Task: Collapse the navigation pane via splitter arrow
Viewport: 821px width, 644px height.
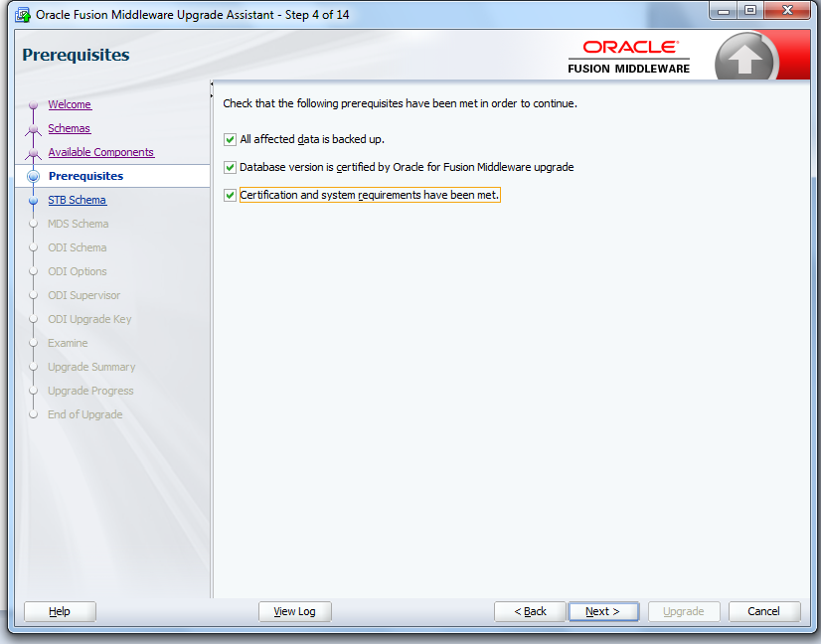Action: pyautogui.click(x=212, y=83)
